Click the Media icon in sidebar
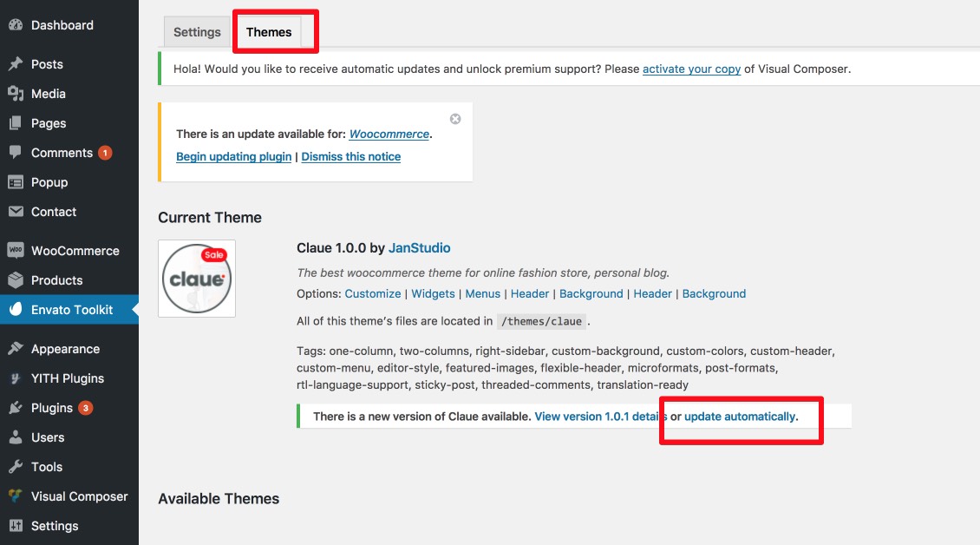The image size is (980, 545). pyautogui.click(x=16, y=93)
